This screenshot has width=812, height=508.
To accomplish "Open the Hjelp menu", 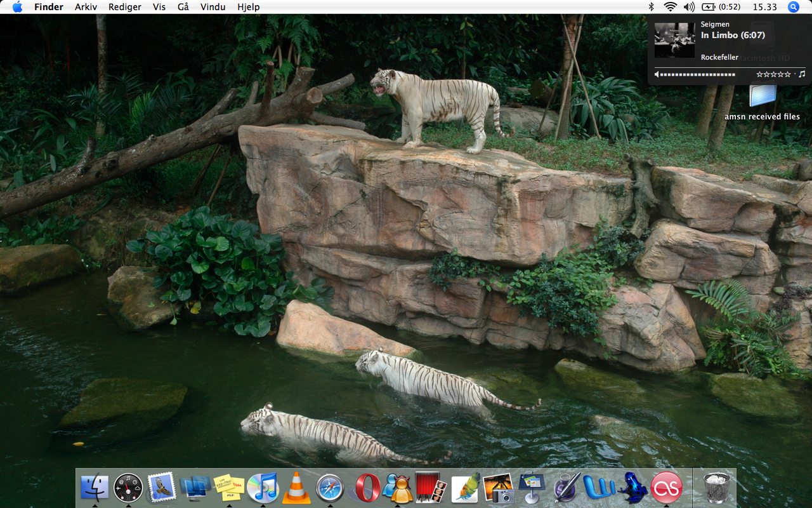I will [x=248, y=7].
